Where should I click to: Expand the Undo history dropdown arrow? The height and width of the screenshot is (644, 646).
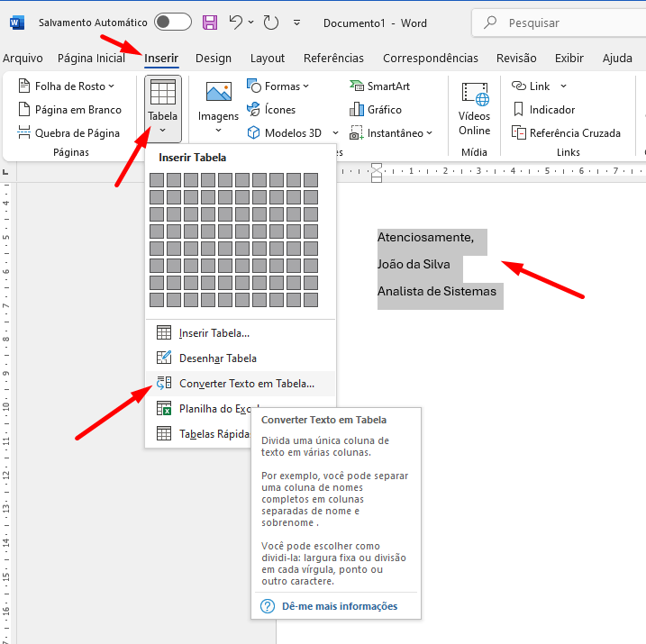250,23
